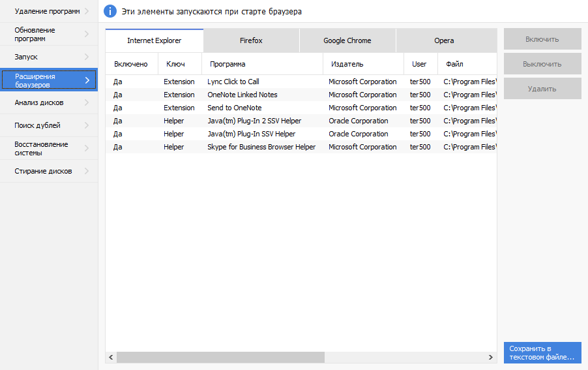Screen dimensions: 588x370
Task: Open the Стирание дисков section
Action: point(49,171)
